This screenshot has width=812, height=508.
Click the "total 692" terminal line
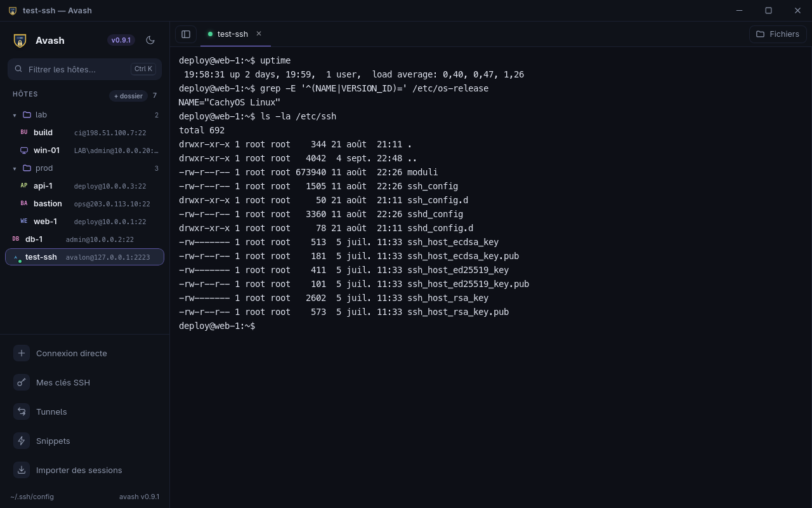pos(202,130)
